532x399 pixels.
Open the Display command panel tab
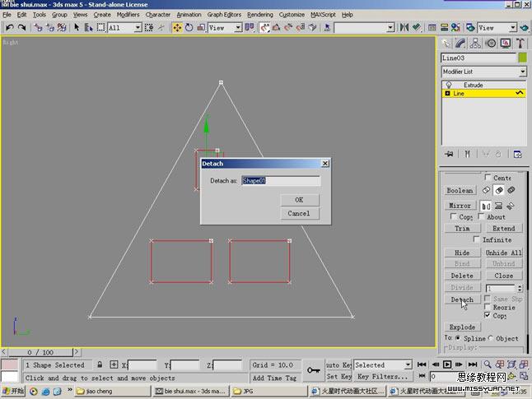point(506,44)
